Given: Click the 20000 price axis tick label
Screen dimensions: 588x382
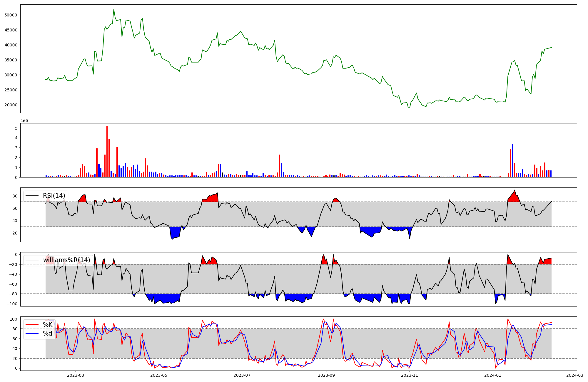Looking at the screenshot, I should 11,105.
